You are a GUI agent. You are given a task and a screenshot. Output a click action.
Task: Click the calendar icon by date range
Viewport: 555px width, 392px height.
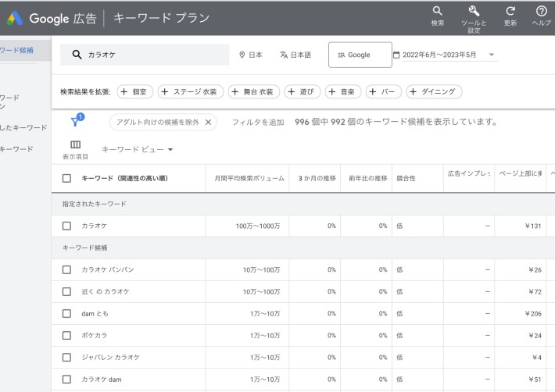tap(396, 55)
